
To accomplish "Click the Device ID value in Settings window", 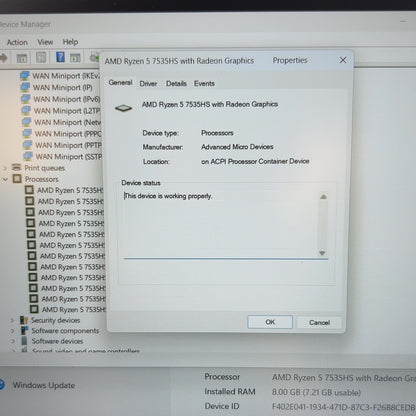I will [x=344, y=407].
